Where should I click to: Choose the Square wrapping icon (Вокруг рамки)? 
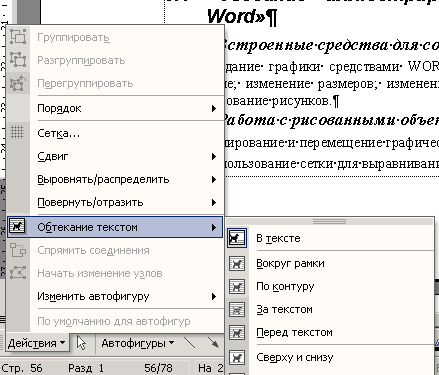237,263
